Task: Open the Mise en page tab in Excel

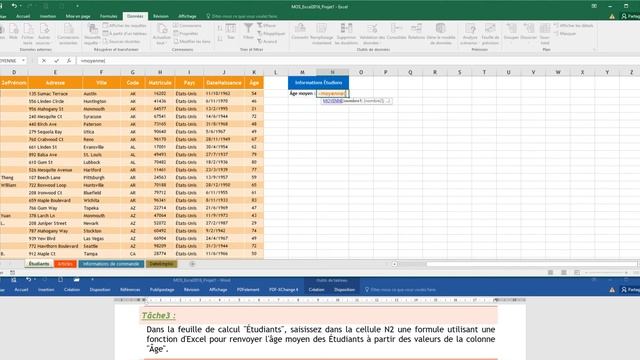Action: click(78, 16)
